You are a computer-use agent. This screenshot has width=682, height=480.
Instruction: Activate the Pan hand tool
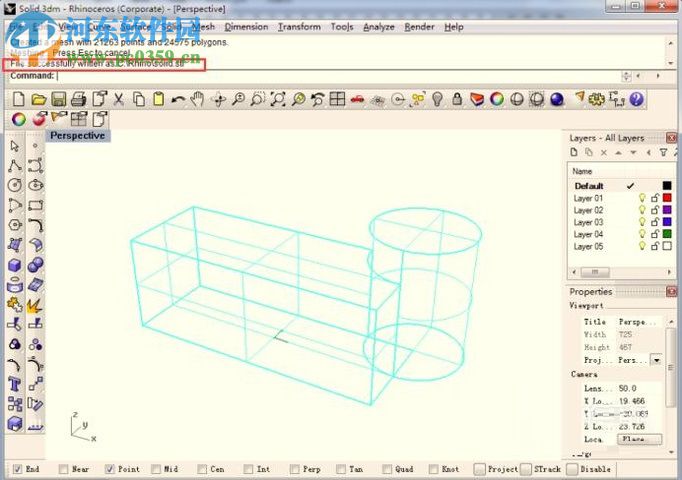[198, 100]
